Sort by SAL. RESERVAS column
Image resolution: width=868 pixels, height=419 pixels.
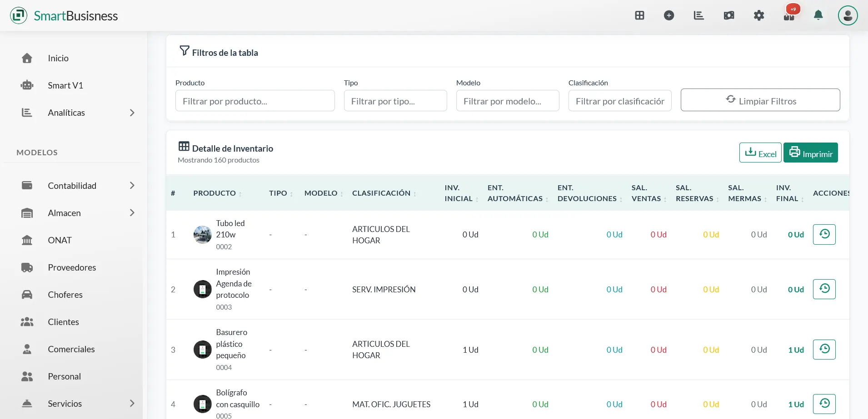pyautogui.click(x=697, y=193)
